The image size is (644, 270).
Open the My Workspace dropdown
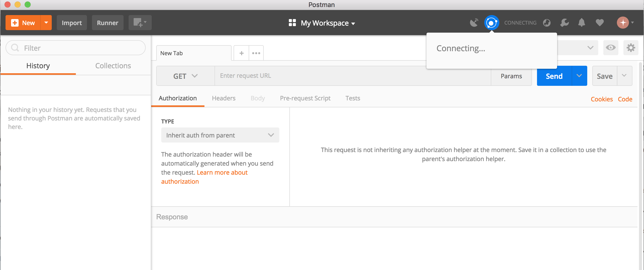[x=328, y=23]
